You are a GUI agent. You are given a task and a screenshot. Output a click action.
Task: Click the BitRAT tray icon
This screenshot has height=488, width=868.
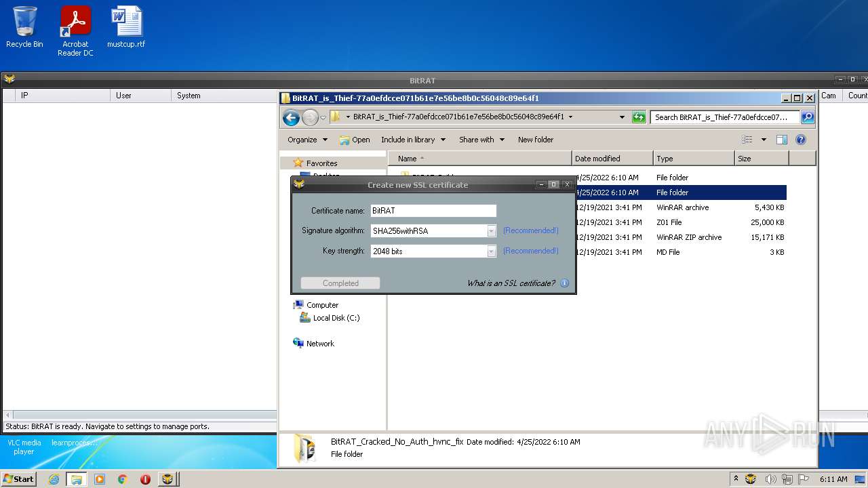coord(751,479)
